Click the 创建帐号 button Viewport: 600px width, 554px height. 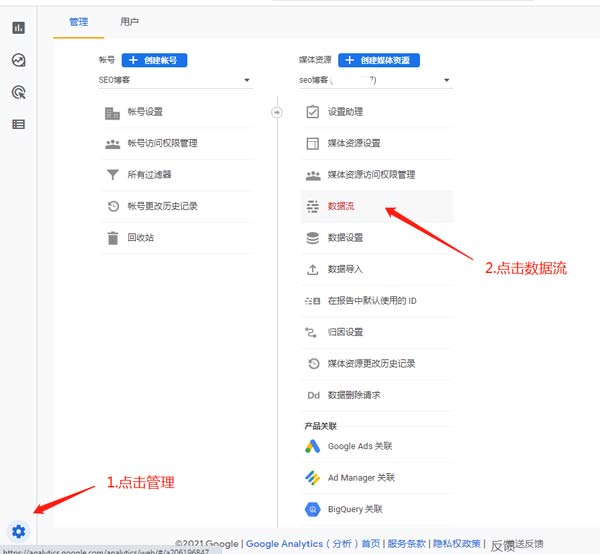(154, 60)
